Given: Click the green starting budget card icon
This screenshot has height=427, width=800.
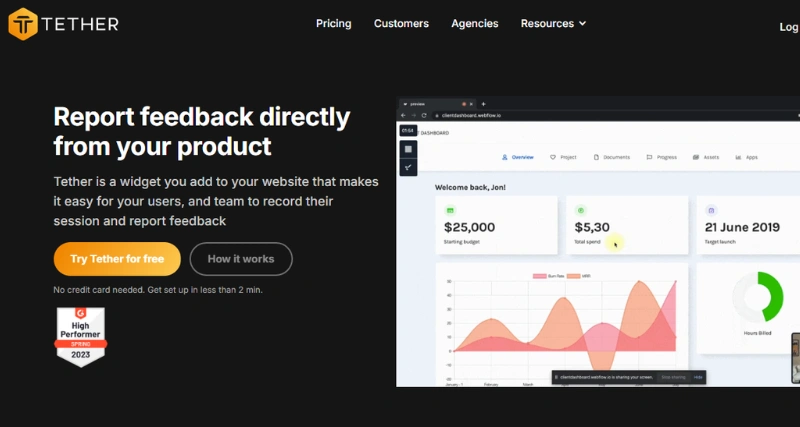Looking at the screenshot, I should click(450, 210).
